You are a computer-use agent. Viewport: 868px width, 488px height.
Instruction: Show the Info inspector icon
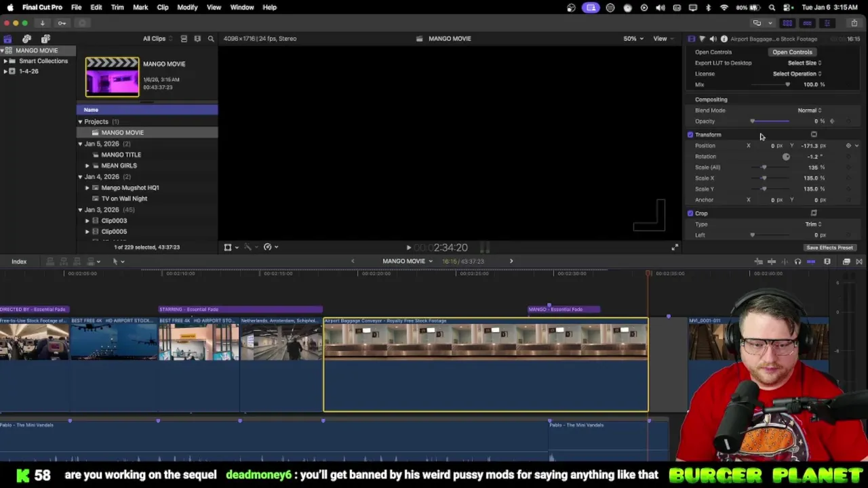[x=724, y=39]
